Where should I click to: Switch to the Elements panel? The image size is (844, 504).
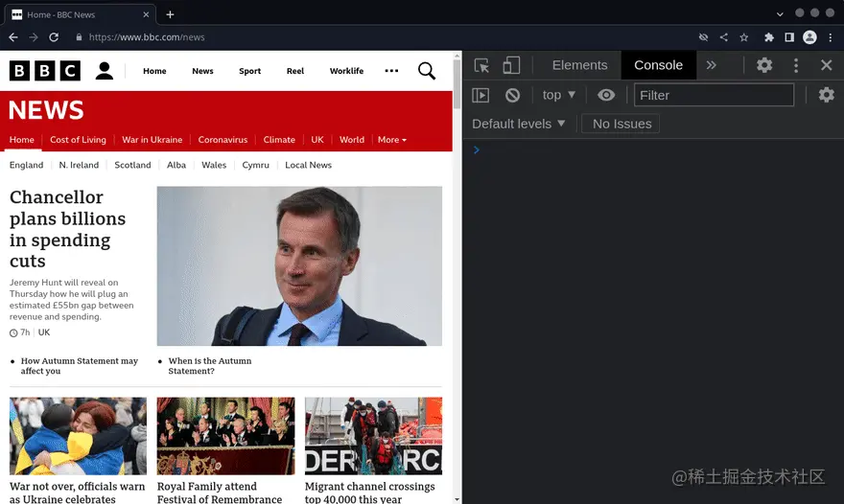tap(579, 65)
